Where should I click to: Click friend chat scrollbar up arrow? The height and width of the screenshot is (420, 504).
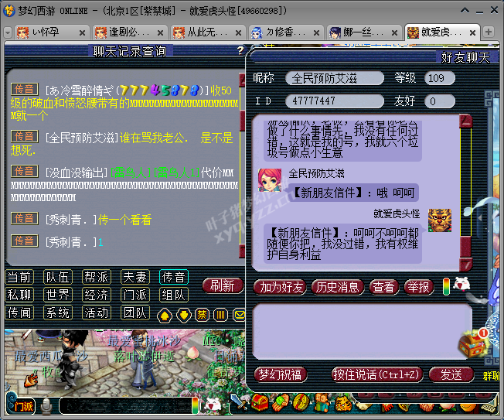click(x=465, y=121)
